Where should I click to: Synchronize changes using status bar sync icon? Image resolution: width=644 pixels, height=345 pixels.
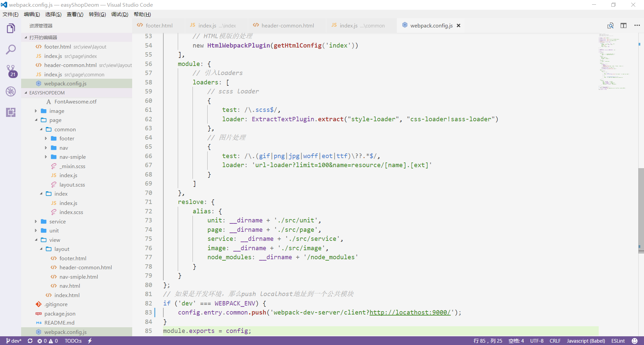click(30, 341)
